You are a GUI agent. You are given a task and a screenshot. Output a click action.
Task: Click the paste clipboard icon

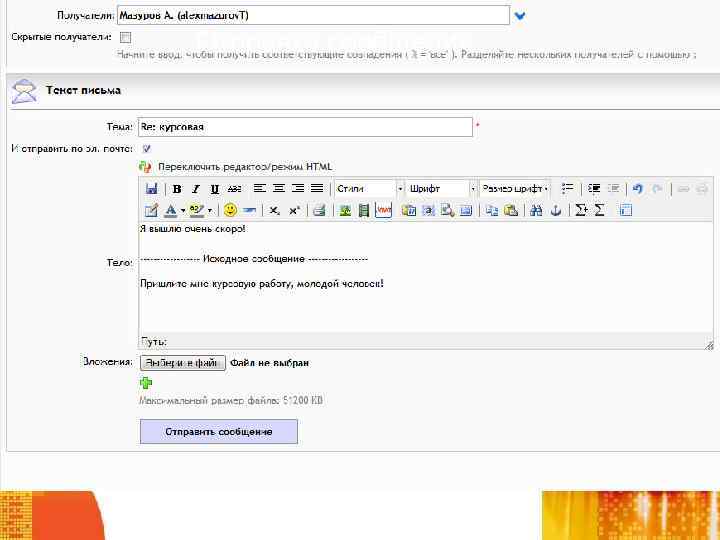coord(511,210)
